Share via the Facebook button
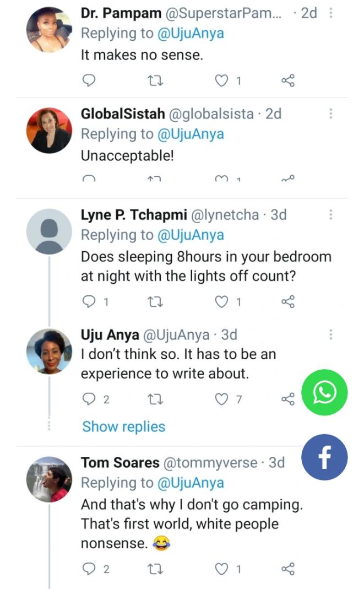This screenshot has width=364, height=589. pos(324,458)
